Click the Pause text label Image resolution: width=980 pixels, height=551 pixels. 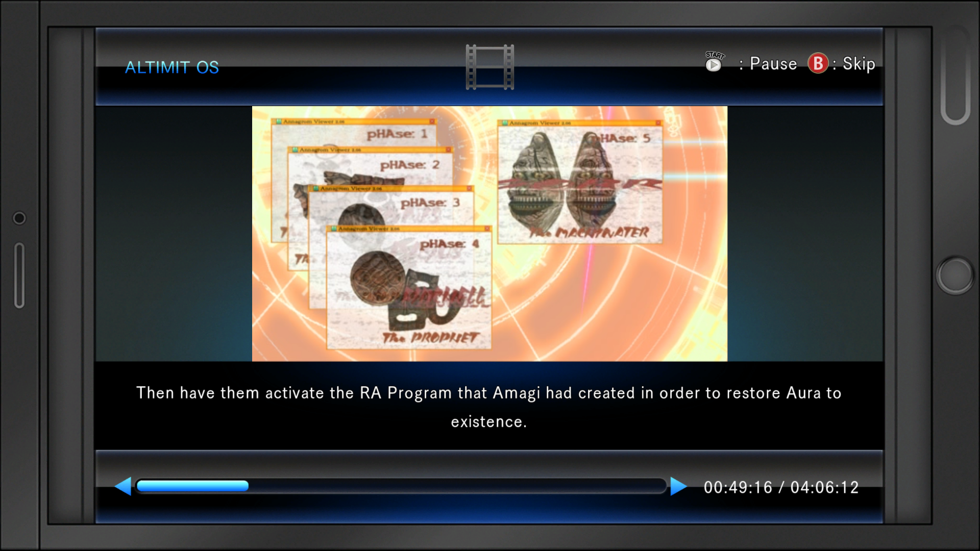(x=773, y=64)
